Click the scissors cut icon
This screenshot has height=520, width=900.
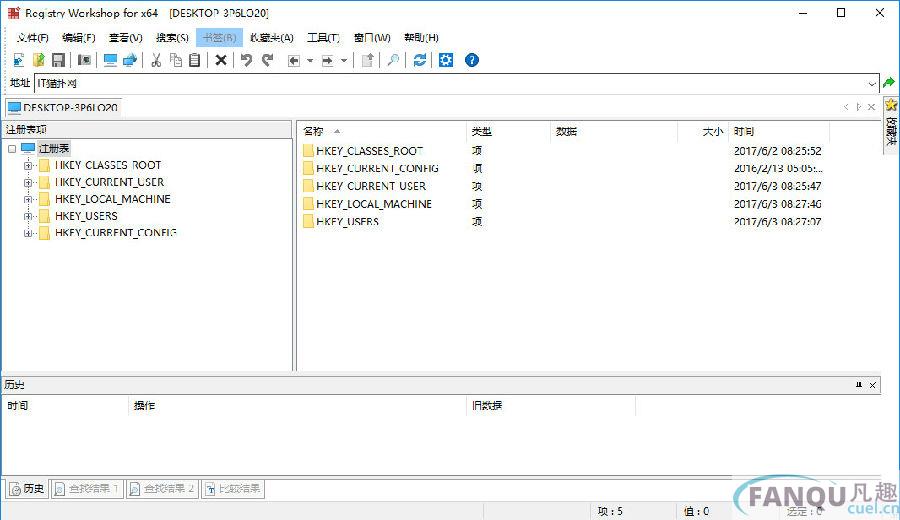point(156,60)
